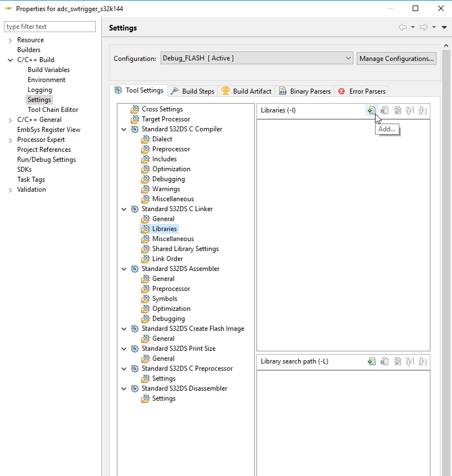Expand the Processor Expert node
452x476 pixels.
coord(11,140)
